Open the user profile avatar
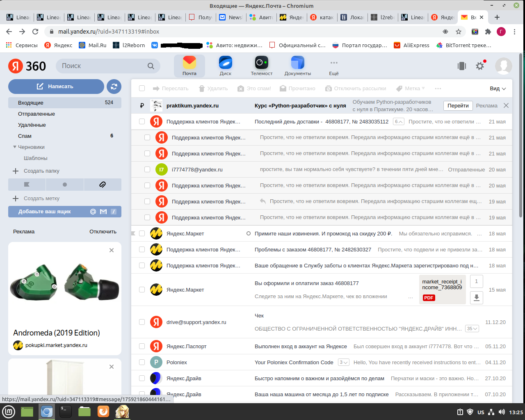This screenshot has height=420, width=525. point(504,66)
